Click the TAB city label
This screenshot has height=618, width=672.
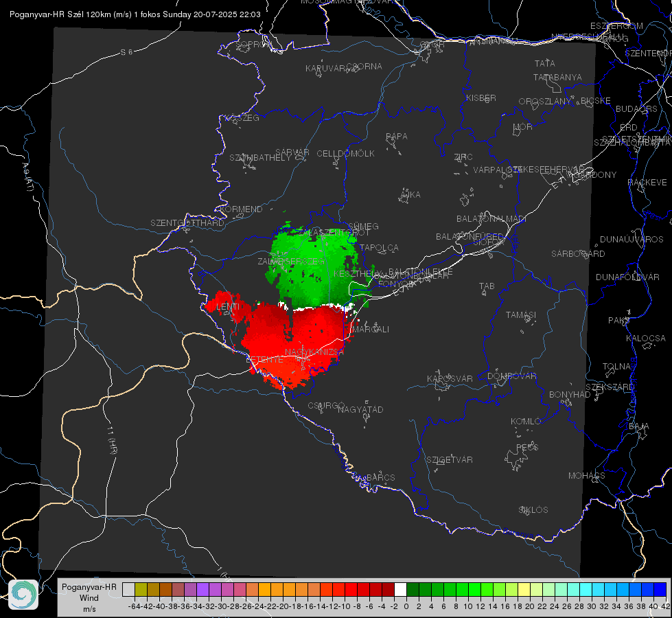487,286
